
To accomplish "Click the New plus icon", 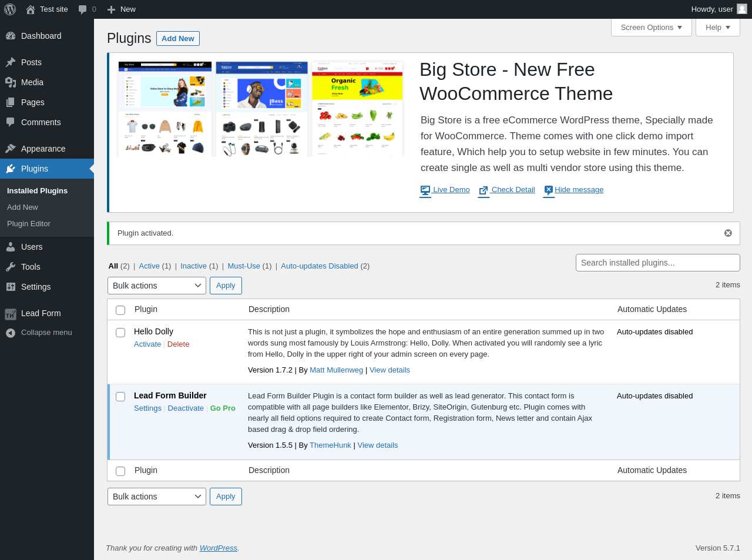I will (x=111, y=9).
